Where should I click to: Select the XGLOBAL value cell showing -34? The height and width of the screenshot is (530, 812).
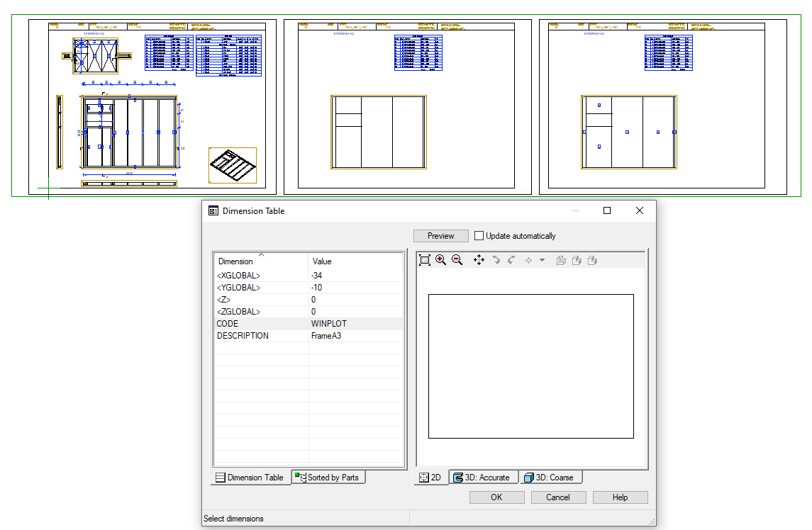355,276
